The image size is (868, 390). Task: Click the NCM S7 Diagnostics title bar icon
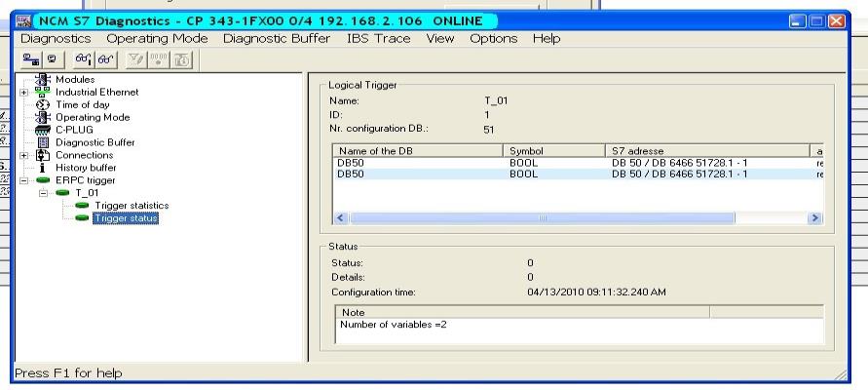pyautogui.click(x=23, y=21)
